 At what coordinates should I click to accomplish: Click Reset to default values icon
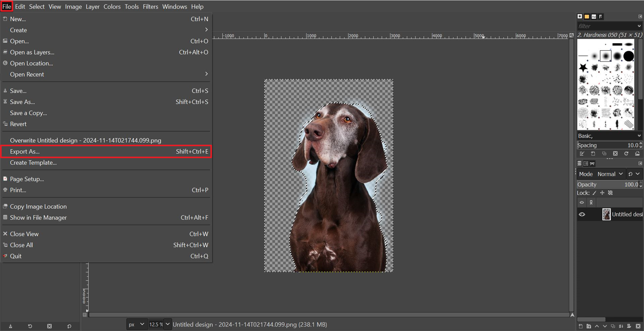69,326
